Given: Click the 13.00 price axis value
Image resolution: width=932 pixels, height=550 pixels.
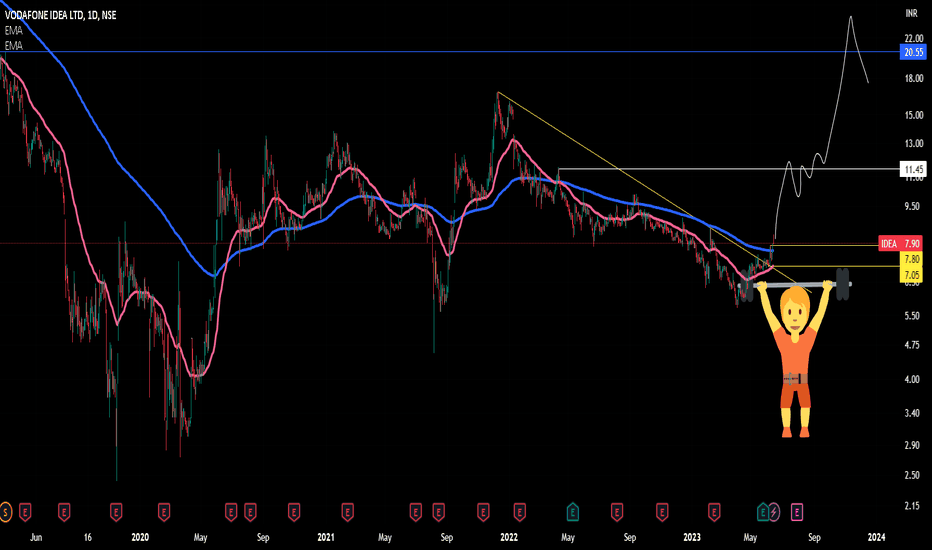Looking at the screenshot, I should click(x=914, y=143).
